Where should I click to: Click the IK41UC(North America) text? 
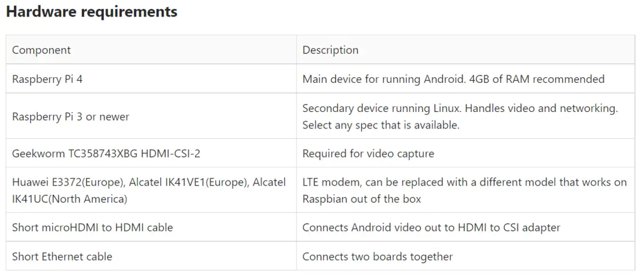click(x=69, y=199)
